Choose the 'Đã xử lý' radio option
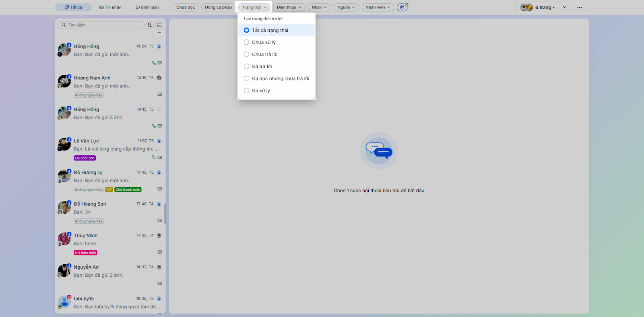Viewport: 644px width, 317px height. click(277, 91)
